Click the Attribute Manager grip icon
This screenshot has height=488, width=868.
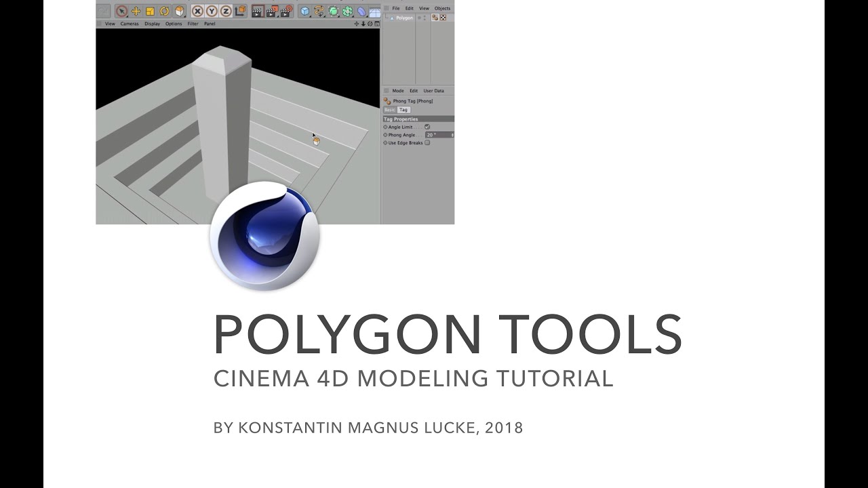coord(386,91)
